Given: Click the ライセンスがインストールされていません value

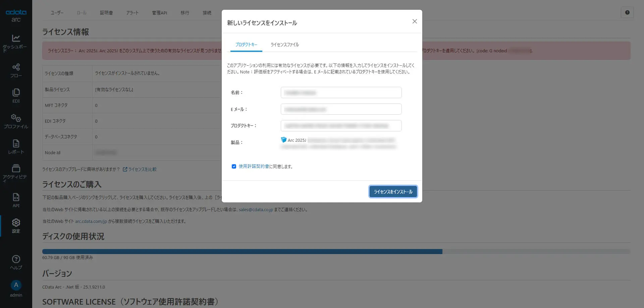Looking at the screenshot, I should coord(127,73).
